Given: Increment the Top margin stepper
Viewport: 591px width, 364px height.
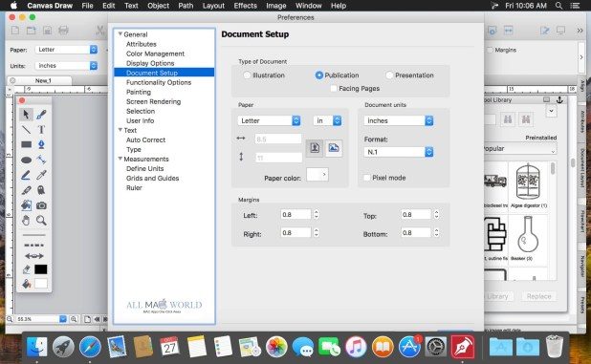Looking at the screenshot, I should pos(436,212).
